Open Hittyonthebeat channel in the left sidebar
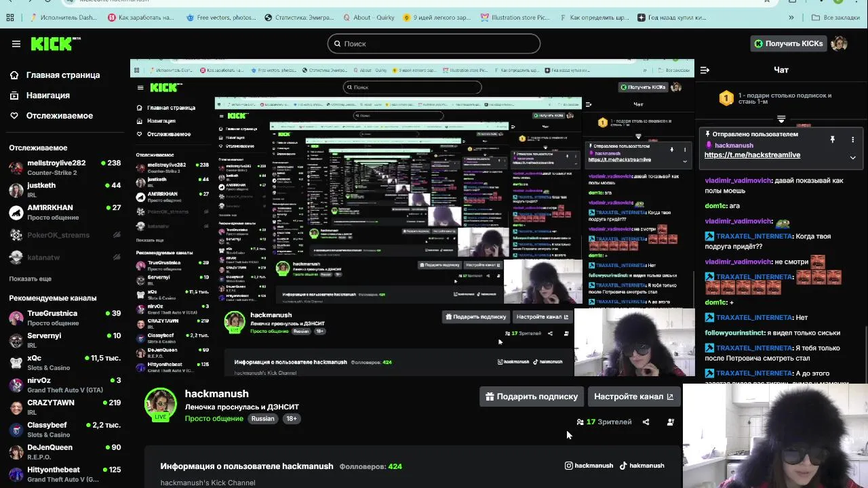Viewport: 868px width, 488px height. [x=64, y=474]
